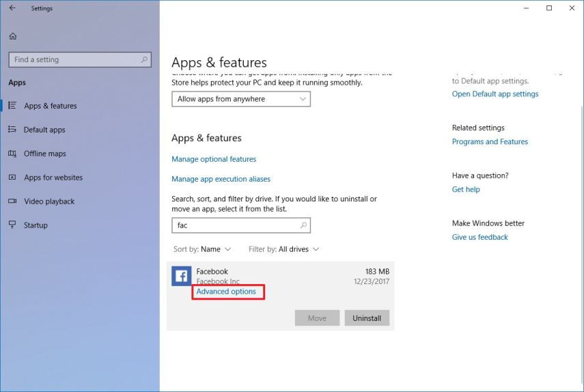
Task: Open the Settings home icon
Action: [x=13, y=36]
